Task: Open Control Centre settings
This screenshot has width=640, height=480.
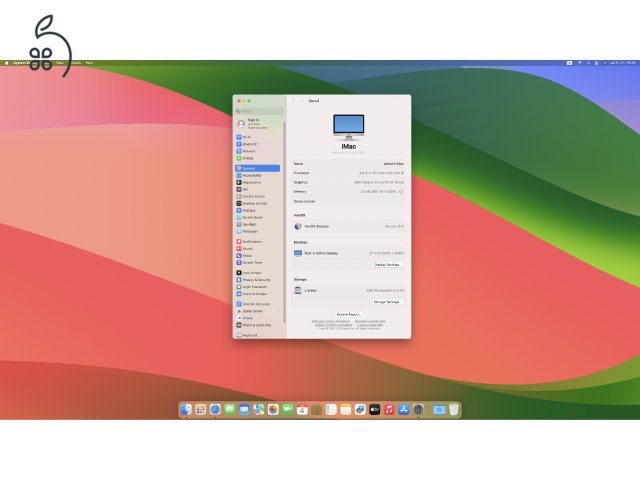Action: coord(258,196)
